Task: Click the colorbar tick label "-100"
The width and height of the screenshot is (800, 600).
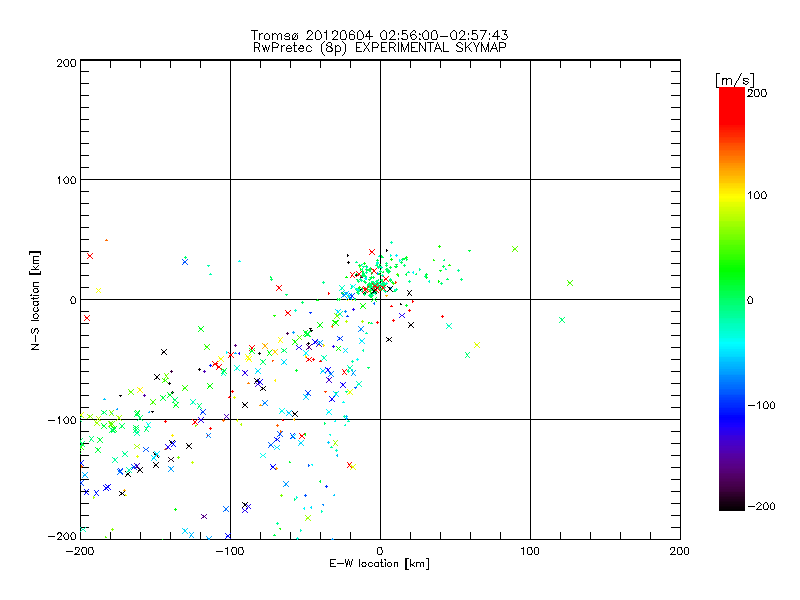Action: click(x=761, y=406)
